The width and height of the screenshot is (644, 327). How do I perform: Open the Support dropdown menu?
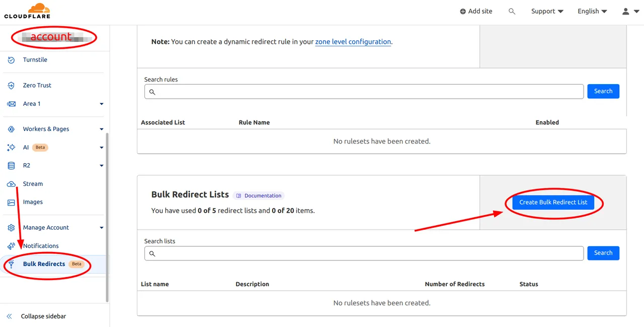(547, 11)
